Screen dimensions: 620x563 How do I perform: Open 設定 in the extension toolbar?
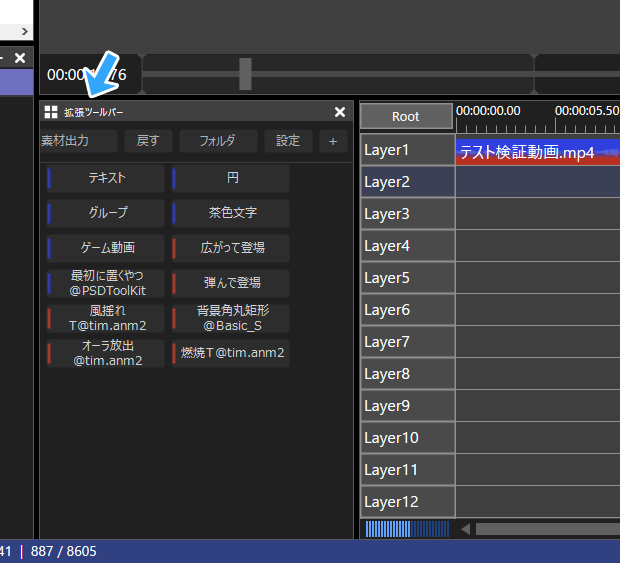click(x=288, y=141)
